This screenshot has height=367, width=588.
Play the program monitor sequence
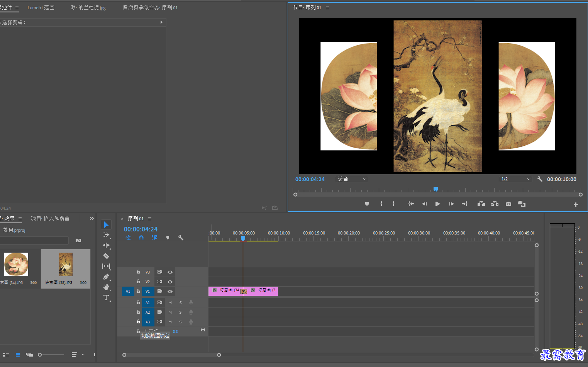pyautogui.click(x=437, y=204)
